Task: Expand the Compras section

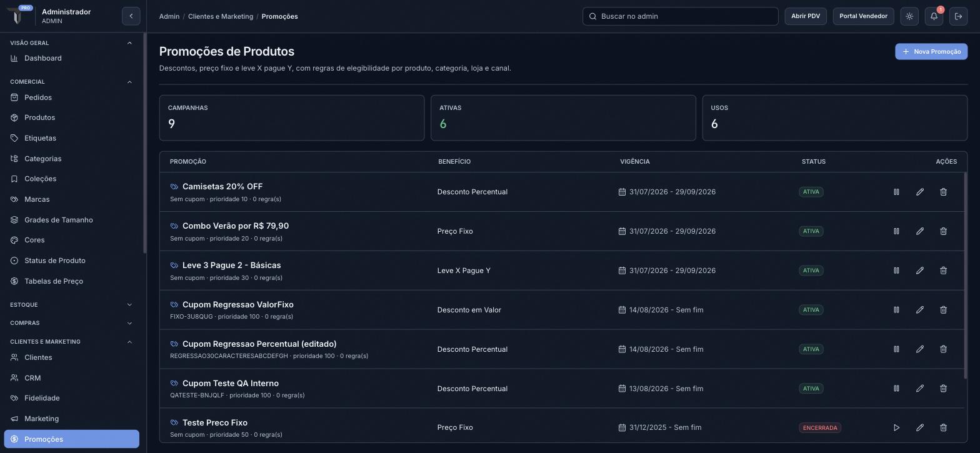Action: point(129,323)
